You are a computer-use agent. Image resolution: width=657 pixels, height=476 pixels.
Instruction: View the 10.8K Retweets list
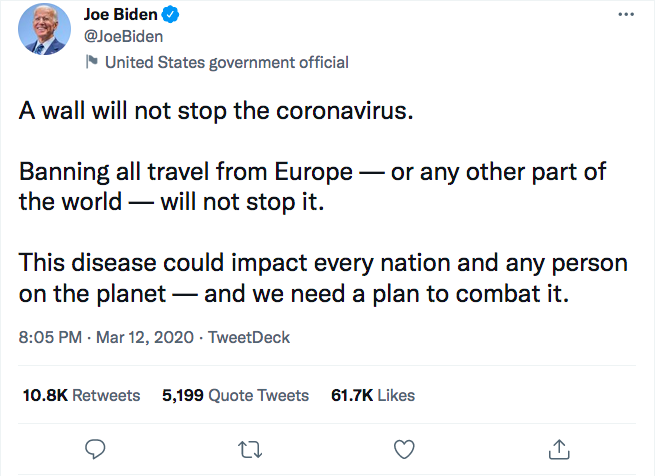tap(81, 395)
